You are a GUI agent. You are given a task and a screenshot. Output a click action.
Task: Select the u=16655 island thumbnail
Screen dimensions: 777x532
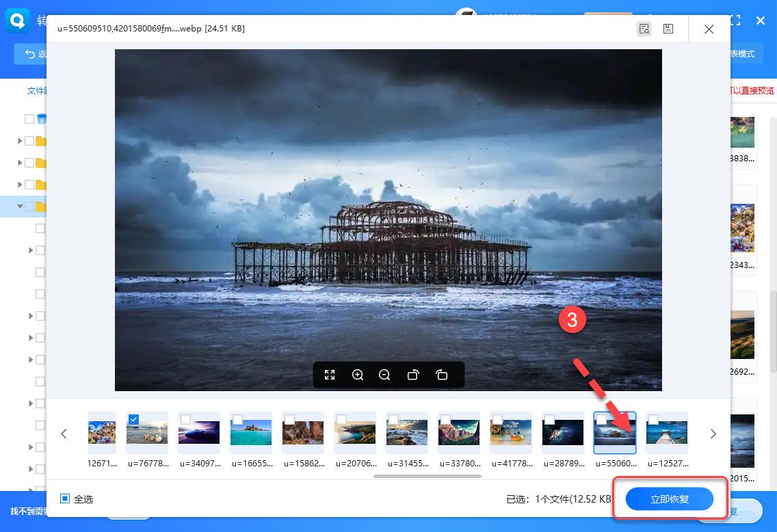tap(251, 433)
